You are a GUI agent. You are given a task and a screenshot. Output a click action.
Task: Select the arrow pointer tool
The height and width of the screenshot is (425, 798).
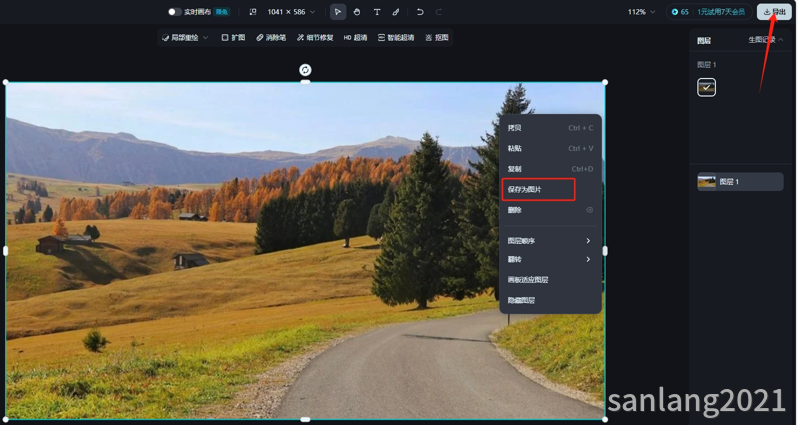[x=338, y=12]
